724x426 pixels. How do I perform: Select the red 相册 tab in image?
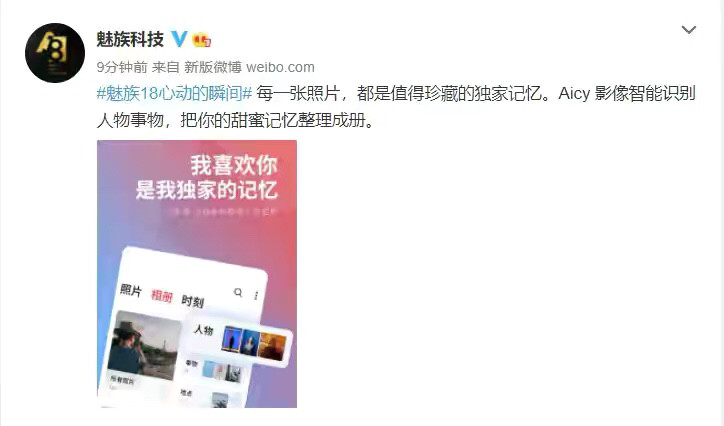(162, 296)
